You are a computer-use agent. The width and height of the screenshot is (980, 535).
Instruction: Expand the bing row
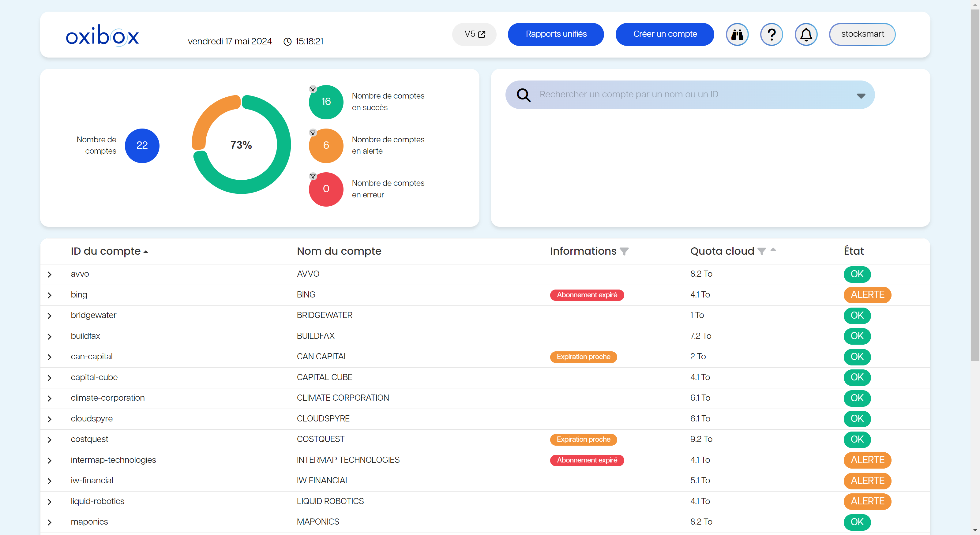tap(50, 295)
